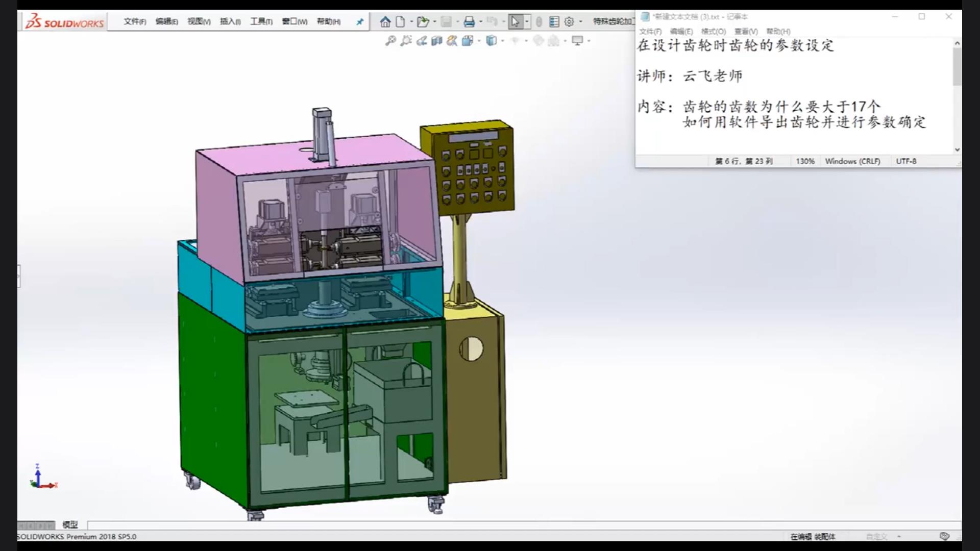Viewport: 980px width, 551px height.
Task: Click the SolidWorks Home icon
Action: [x=385, y=21]
